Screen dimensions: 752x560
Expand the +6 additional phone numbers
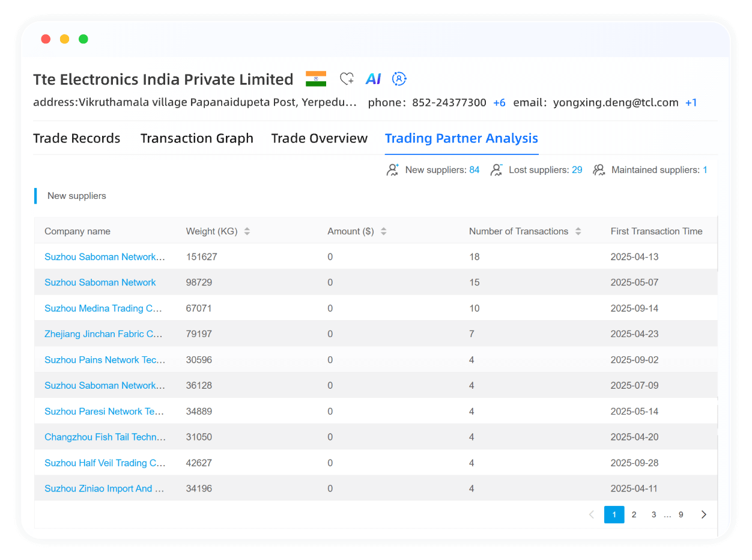(499, 102)
